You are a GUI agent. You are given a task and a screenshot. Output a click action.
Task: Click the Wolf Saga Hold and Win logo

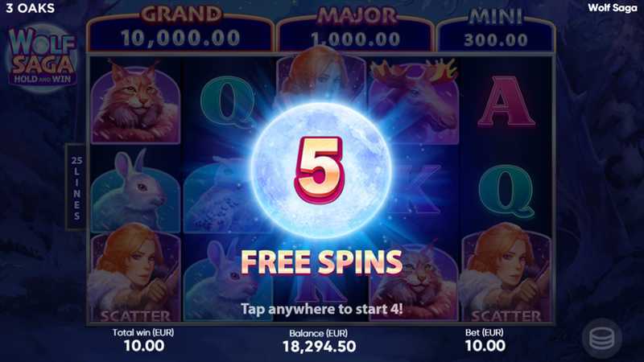click(43, 56)
